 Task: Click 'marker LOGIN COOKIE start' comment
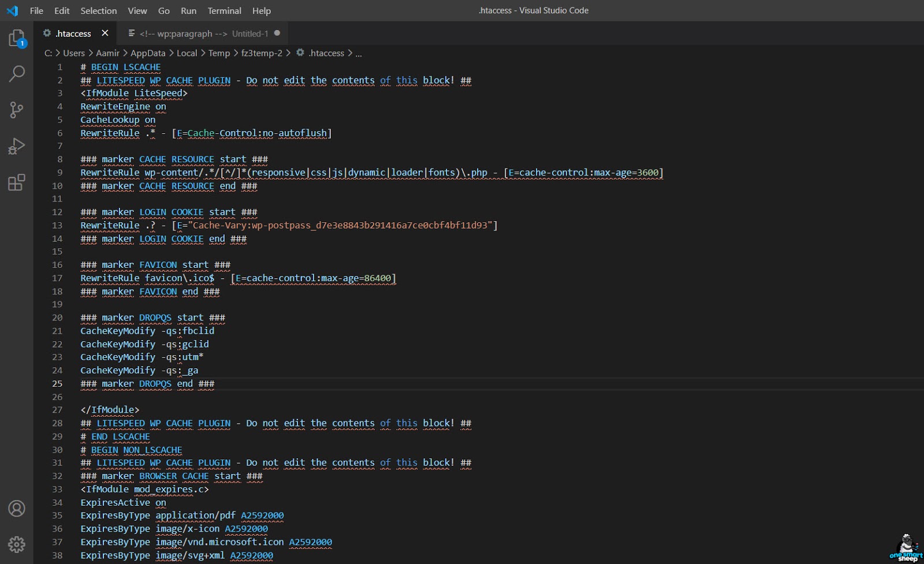click(169, 212)
